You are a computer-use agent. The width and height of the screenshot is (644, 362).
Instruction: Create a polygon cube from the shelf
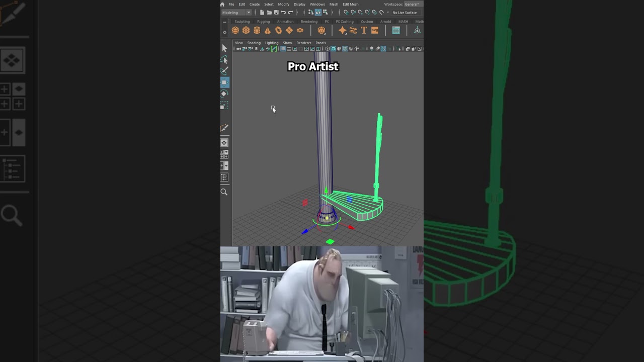coord(246,30)
